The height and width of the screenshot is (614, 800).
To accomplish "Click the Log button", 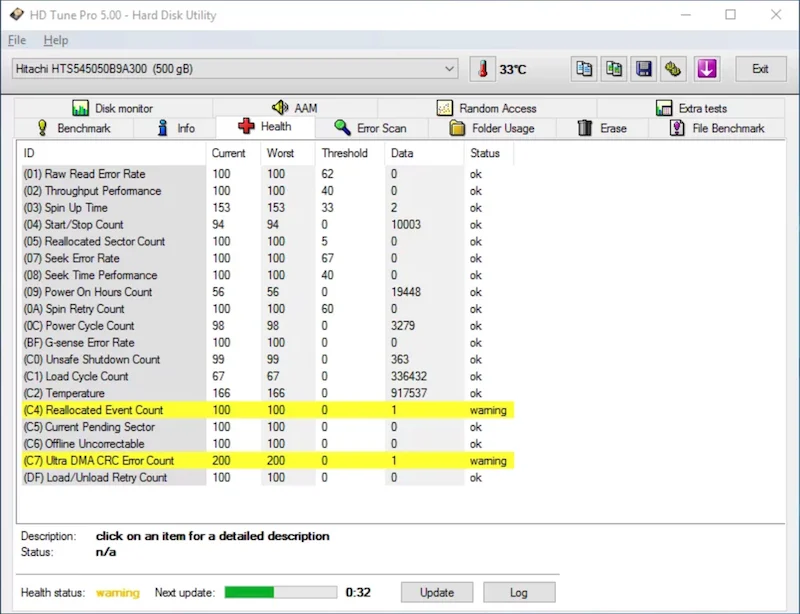I will (519, 592).
